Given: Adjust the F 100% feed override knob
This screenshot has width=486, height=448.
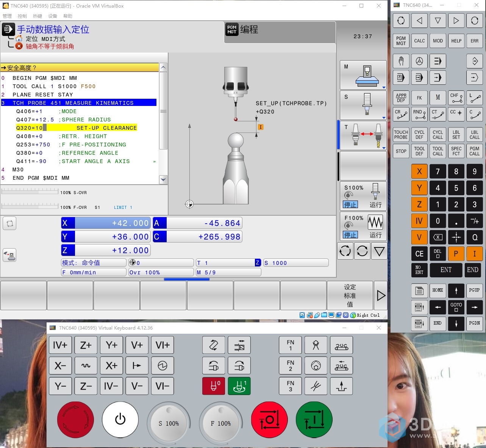Looking at the screenshot, I should pyautogui.click(x=221, y=423).
